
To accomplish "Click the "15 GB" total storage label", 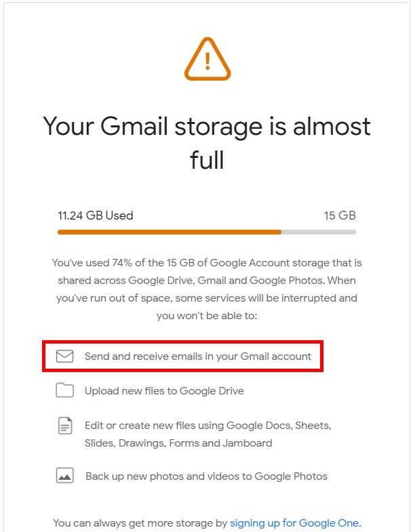I will [x=340, y=216].
